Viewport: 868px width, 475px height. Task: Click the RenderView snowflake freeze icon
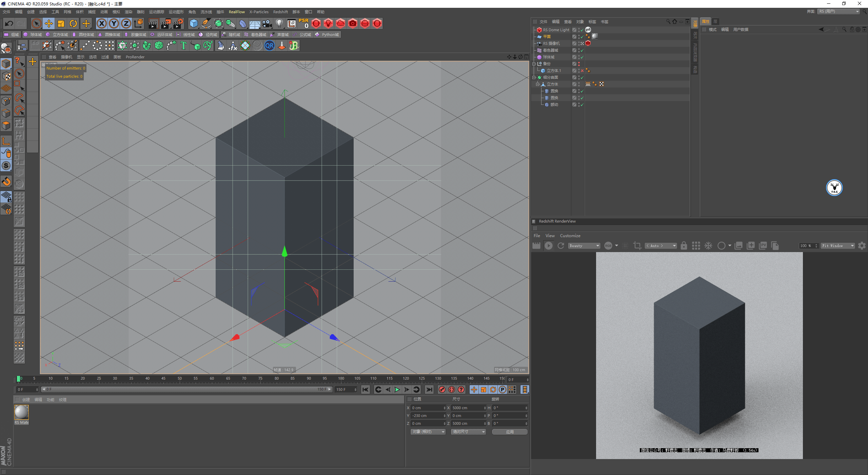coord(708,246)
